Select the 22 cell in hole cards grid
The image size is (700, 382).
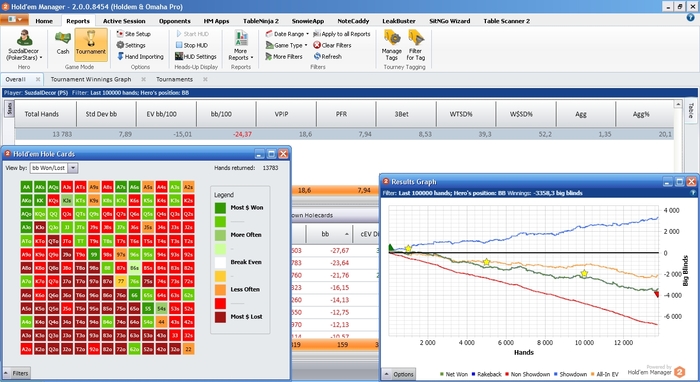[188, 349]
